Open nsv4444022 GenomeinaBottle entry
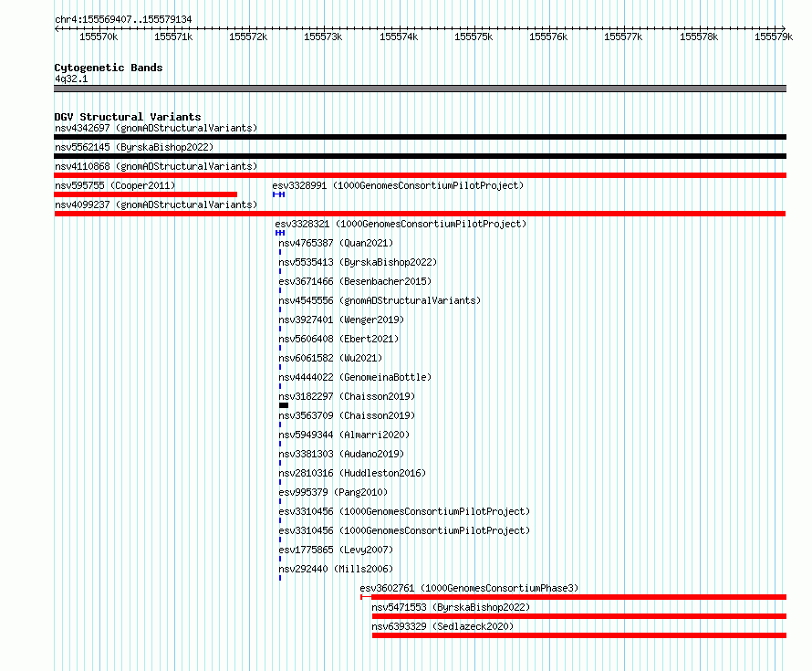This screenshot has width=812, height=671. pyautogui.click(x=355, y=377)
